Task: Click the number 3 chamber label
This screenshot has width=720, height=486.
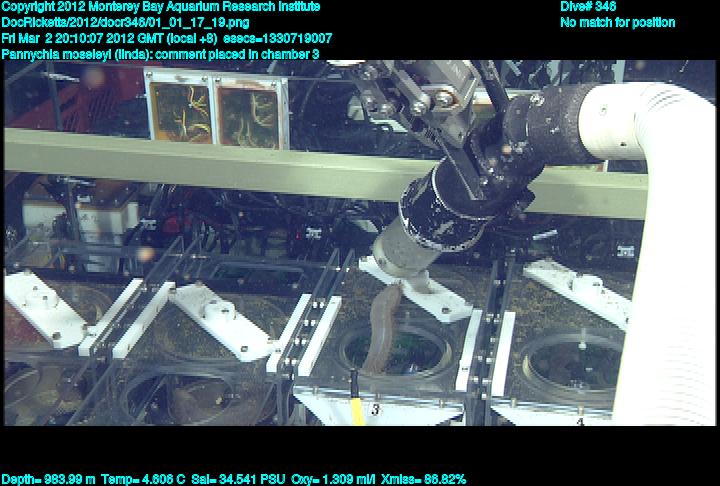Action: point(375,410)
